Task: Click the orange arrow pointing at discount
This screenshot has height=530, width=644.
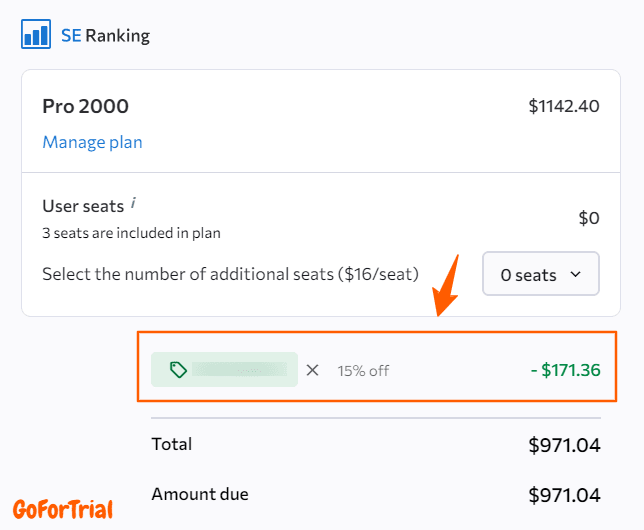Action: tap(445, 284)
